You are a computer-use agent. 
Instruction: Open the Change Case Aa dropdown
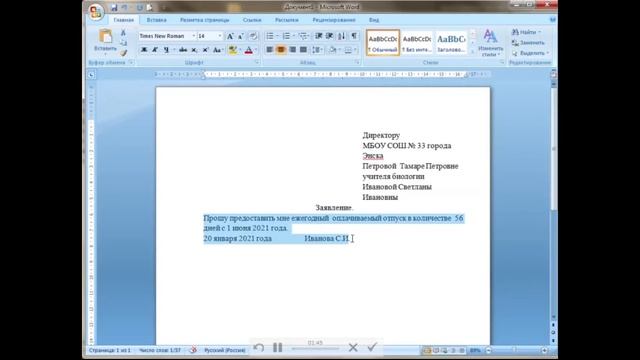(x=218, y=50)
